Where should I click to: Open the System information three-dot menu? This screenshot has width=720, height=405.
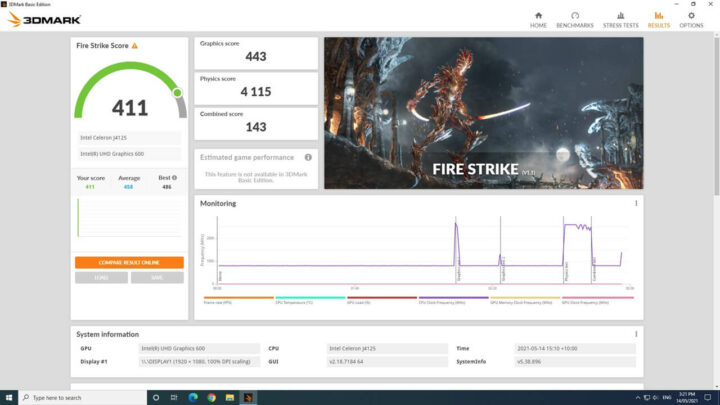pyautogui.click(x=636, y=334)
